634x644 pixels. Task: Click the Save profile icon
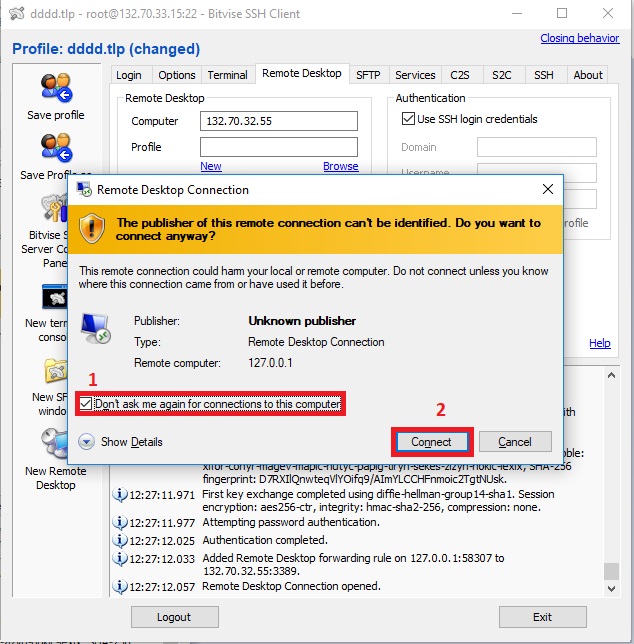pyautogui.click(x=56, y=87)
